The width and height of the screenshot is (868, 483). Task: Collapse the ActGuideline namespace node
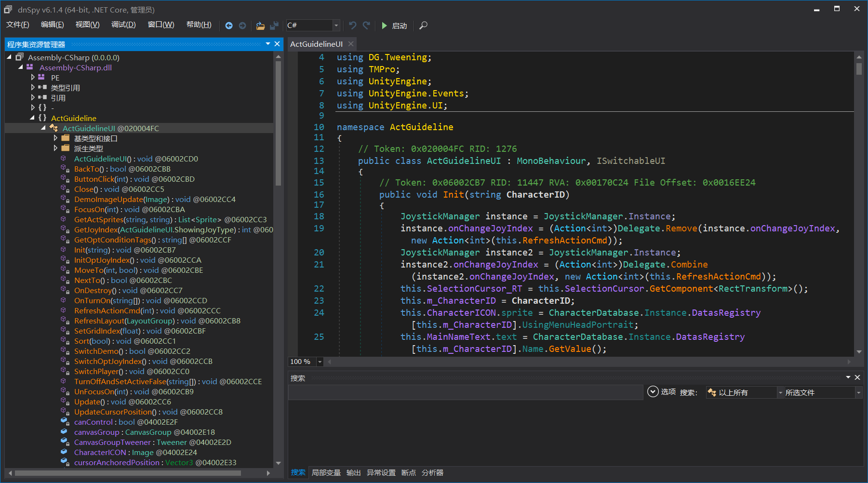32,118
